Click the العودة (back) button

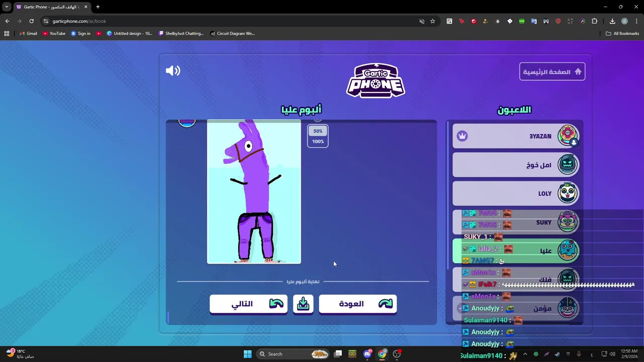pyautogui.click(x=358, y=304)
